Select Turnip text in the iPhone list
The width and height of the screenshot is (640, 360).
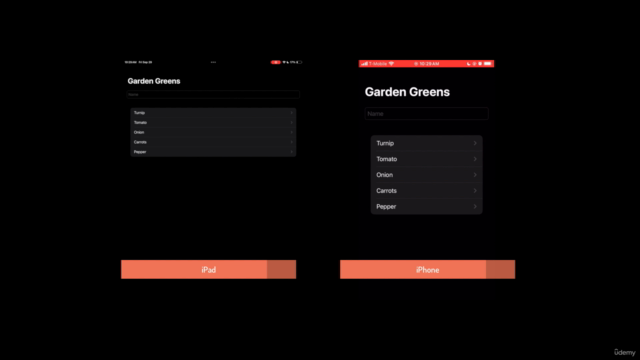click(x=385, y=143)
